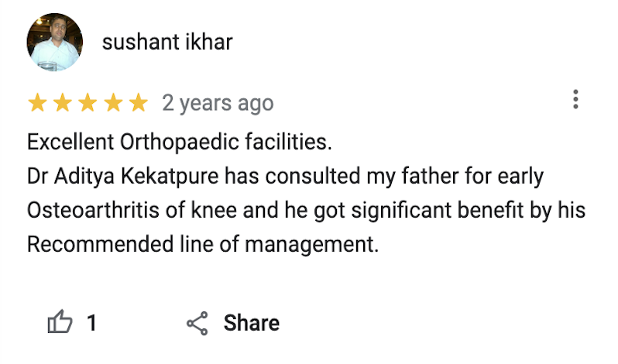The image size is (618, 364).
Task: Click the thumbs up like icon
Action: pos(60,322)
